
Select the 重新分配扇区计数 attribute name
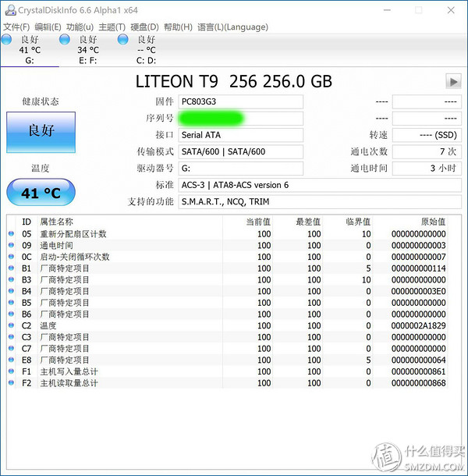73,234
